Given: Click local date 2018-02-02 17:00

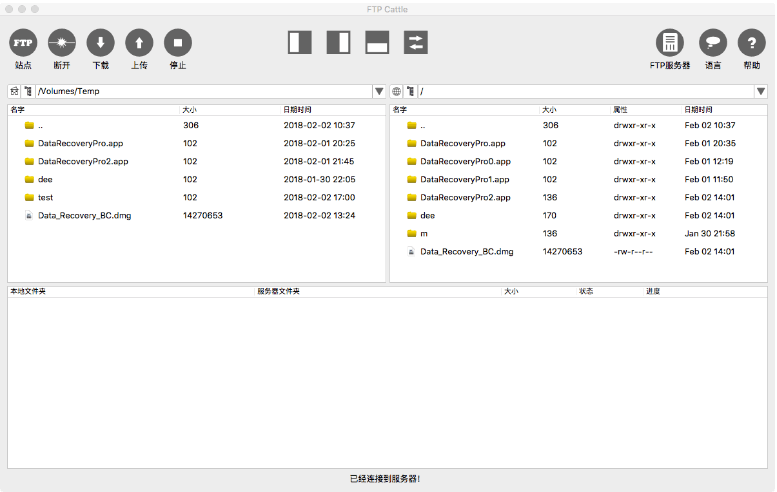Looking at the screenshot, I should point(319,197).
